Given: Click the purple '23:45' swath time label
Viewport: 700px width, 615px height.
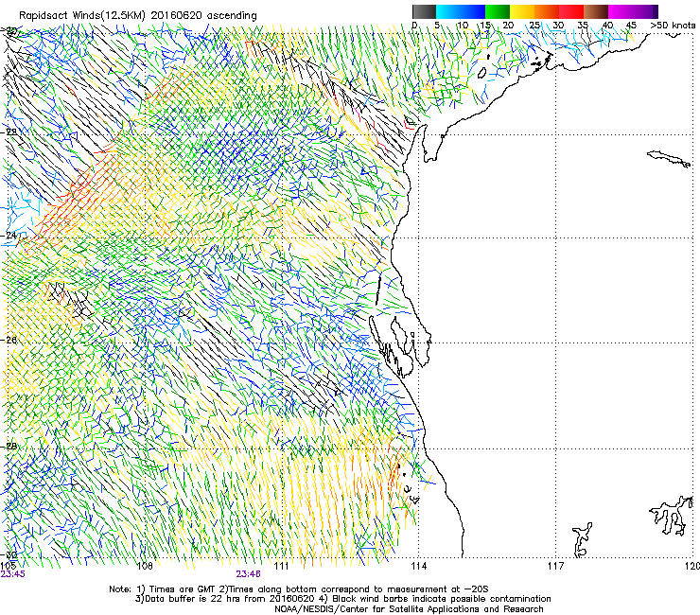Looking at the screenshot, I should tap(13, 574).
